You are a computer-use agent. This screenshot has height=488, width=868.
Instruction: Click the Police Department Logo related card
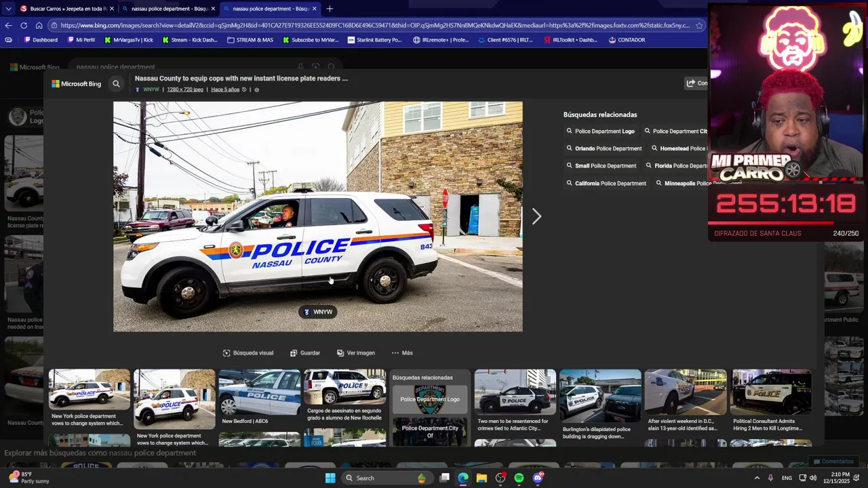[x=430, y=399]
